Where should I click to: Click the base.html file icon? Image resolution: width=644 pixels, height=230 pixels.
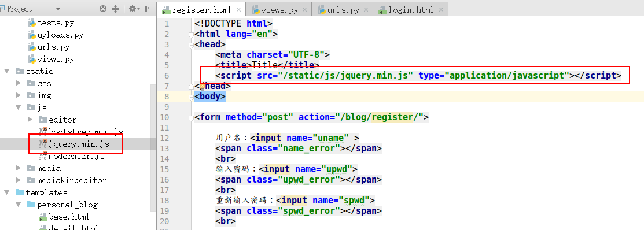(x=43, y=217)
